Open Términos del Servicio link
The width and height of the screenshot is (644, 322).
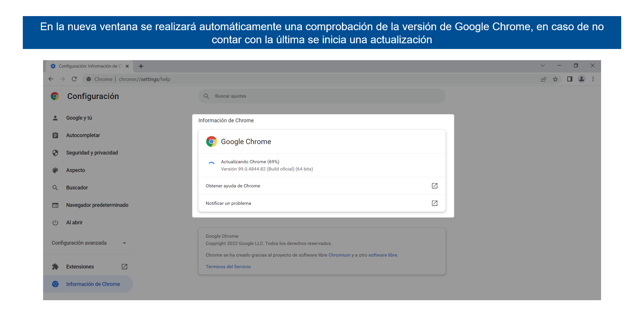pyautogui.click(x=228, y=267)
